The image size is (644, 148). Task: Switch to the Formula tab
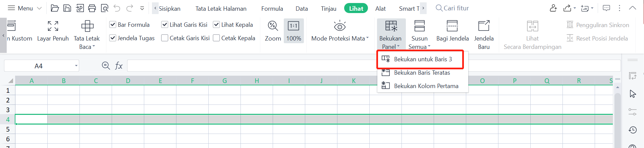tap(272, 9)
